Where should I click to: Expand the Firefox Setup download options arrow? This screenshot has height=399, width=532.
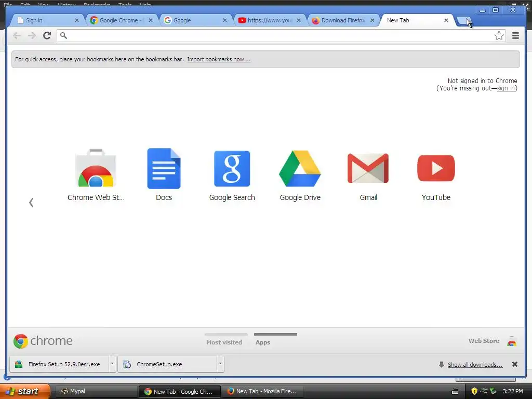(112, 364)
